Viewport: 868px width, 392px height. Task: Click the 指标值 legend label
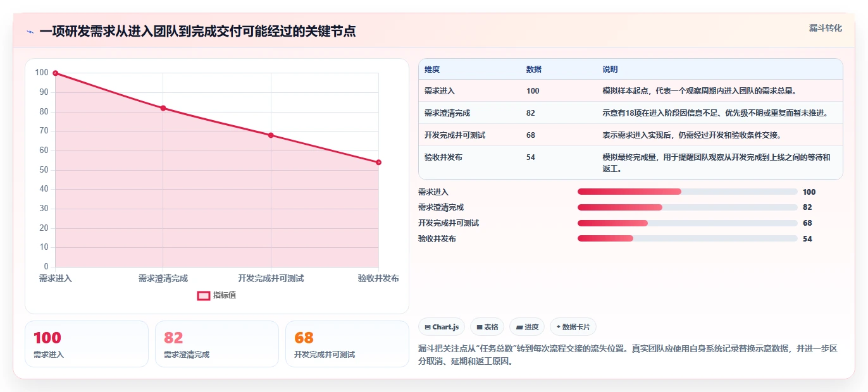click(225, 295)
